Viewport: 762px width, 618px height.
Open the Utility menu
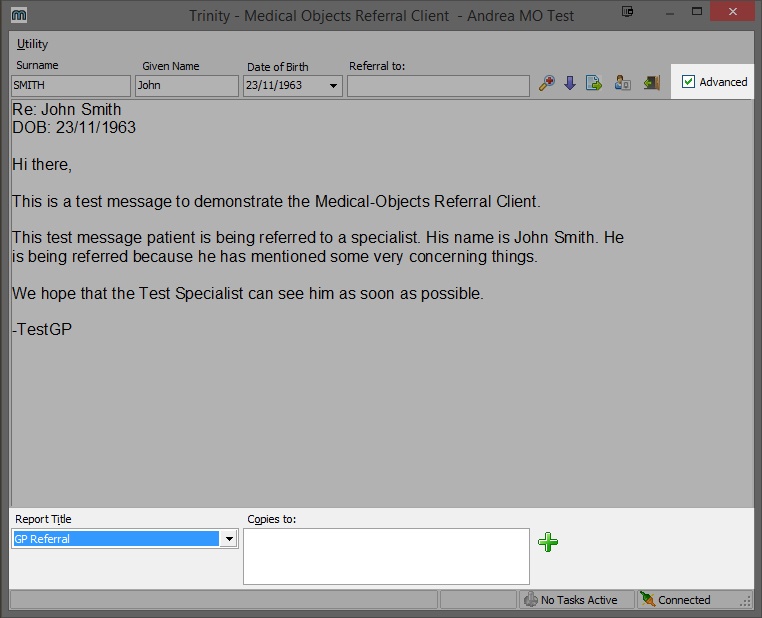pos(33,44)
